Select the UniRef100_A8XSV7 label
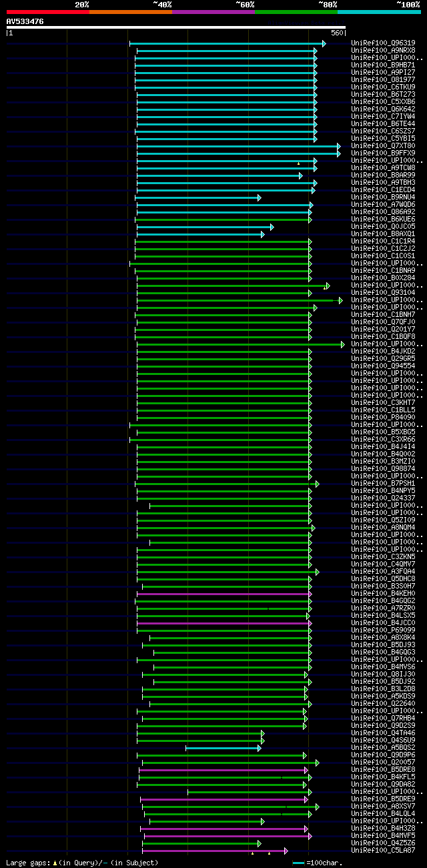Viewport: 427px width, 868px height. pos(383,807)
